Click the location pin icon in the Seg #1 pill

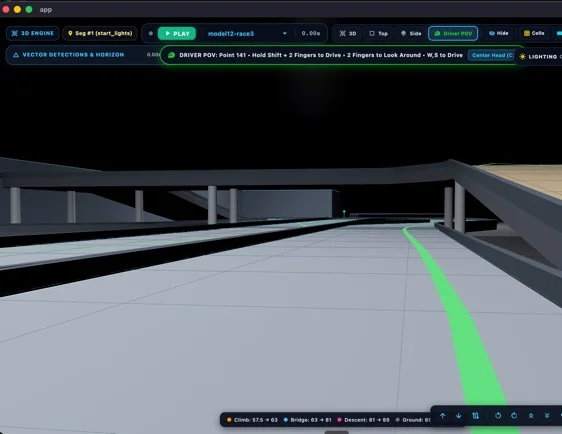pyautogui.click(x=70, y=33)
